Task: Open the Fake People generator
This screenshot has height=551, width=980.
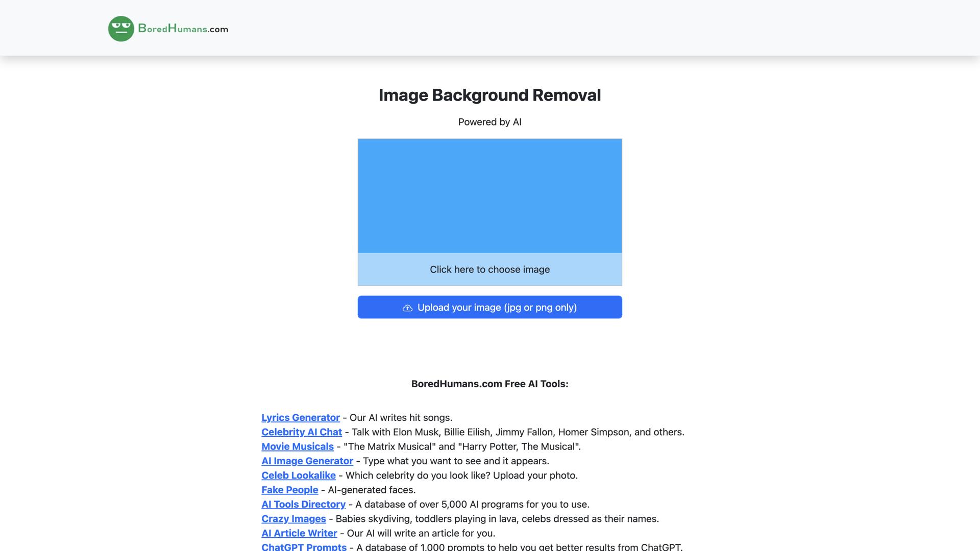Action: (x=289, y=490)
